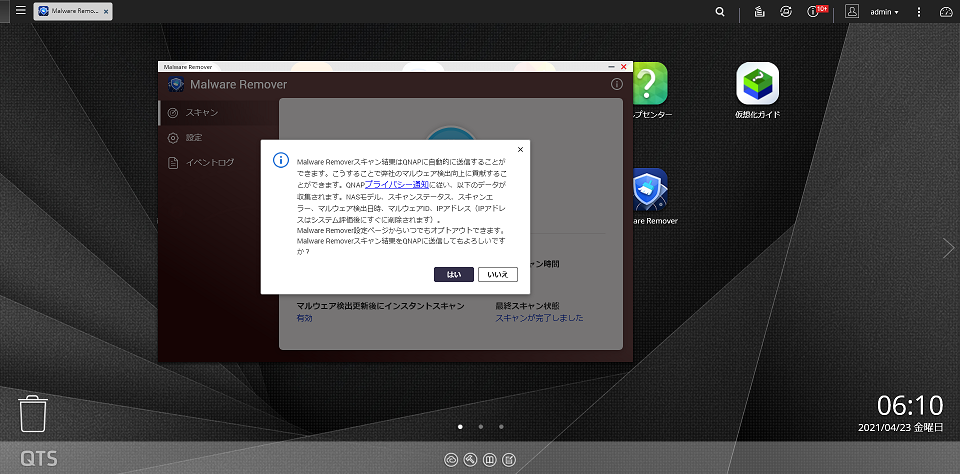
Task: Click the 06:10 desktop clock
Action: point(910,405)
